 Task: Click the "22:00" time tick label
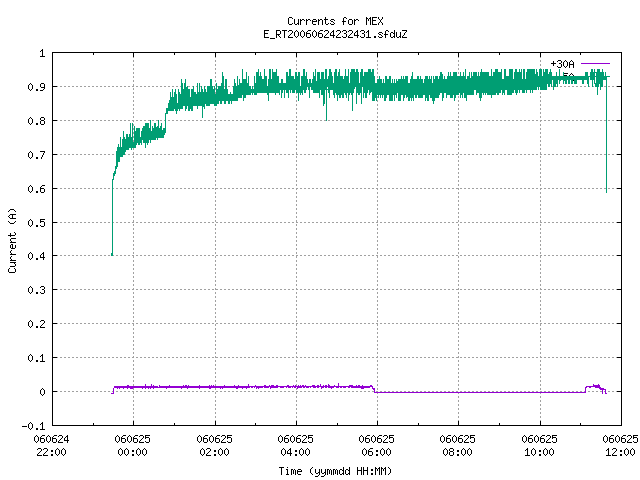(x=51, y=452)
